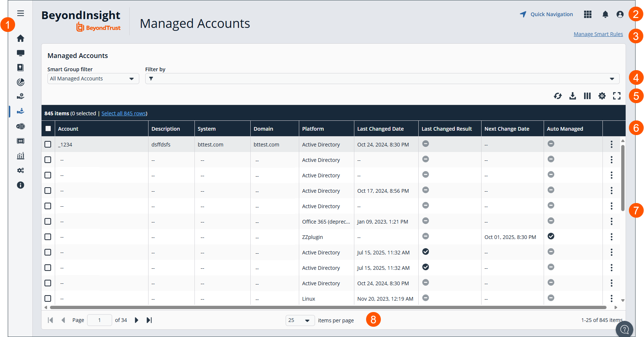The image size is (644, 337).
Task: Open the ZZplugin row's three-dot menu
Action: [x=612, y=237]
